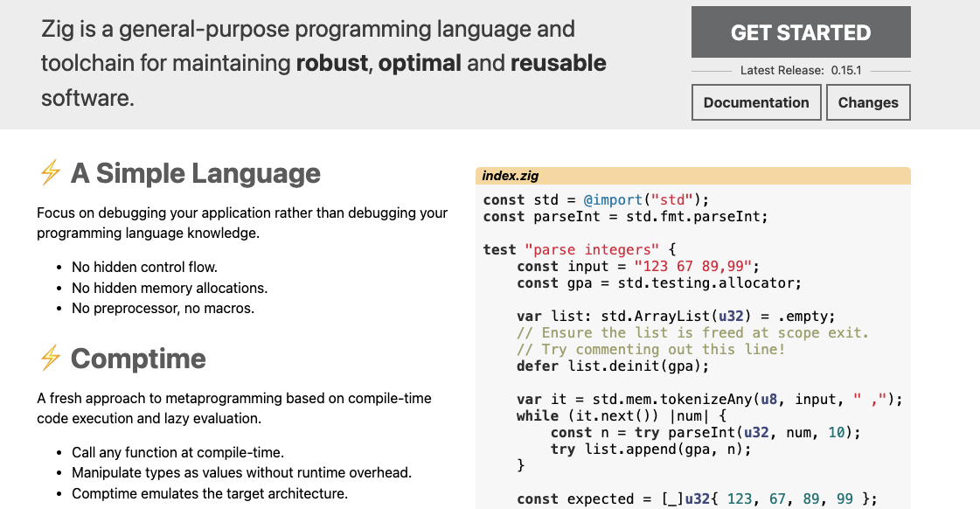Viewport: 980px width, 509px height.
Task: Click the GET STARTED button
Action: [x=801, y=32]
